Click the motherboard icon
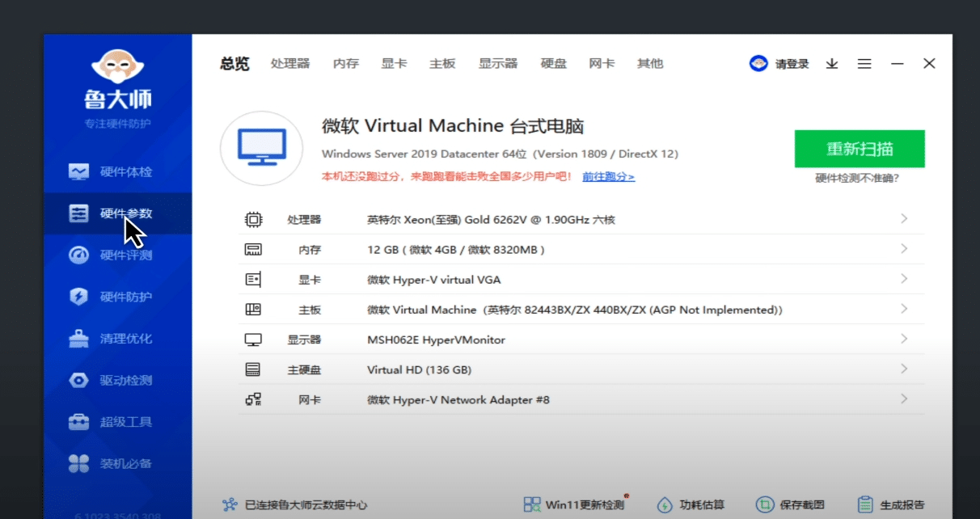The width and height of the screenshot is (980, 519). (x=253, y=310)
